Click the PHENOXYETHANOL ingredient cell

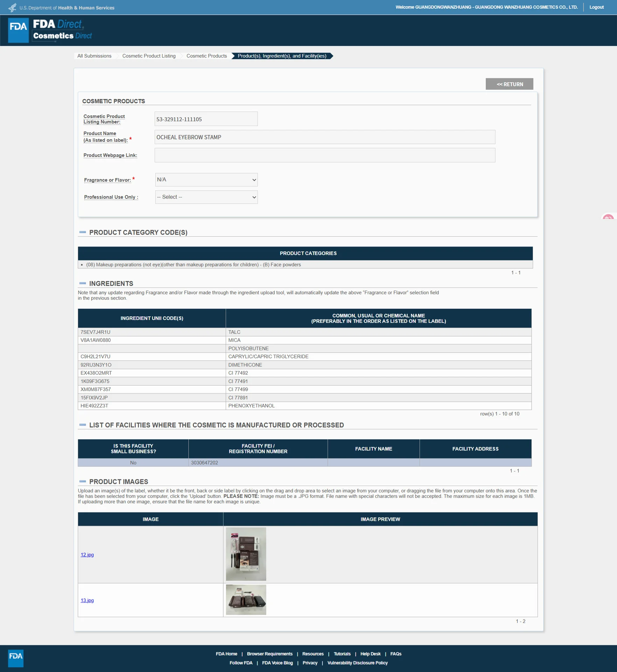[378, 406]
